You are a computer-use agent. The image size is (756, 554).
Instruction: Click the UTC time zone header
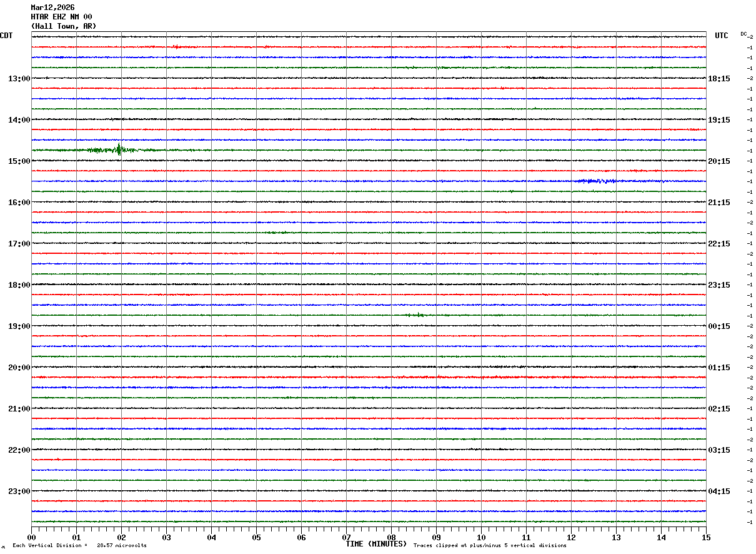722,36
